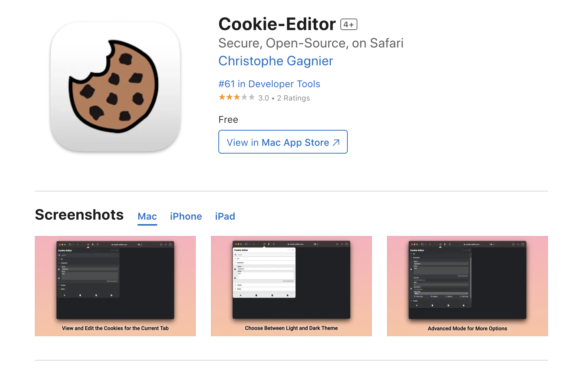Click the 4+ age rating badge
The image size is (588, 374).
(x=348, y=24)
